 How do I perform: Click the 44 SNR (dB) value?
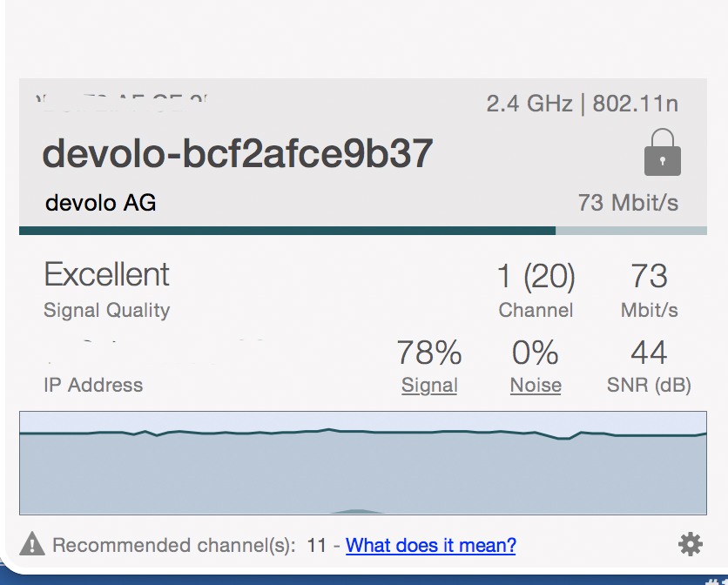tap(649, 353)
